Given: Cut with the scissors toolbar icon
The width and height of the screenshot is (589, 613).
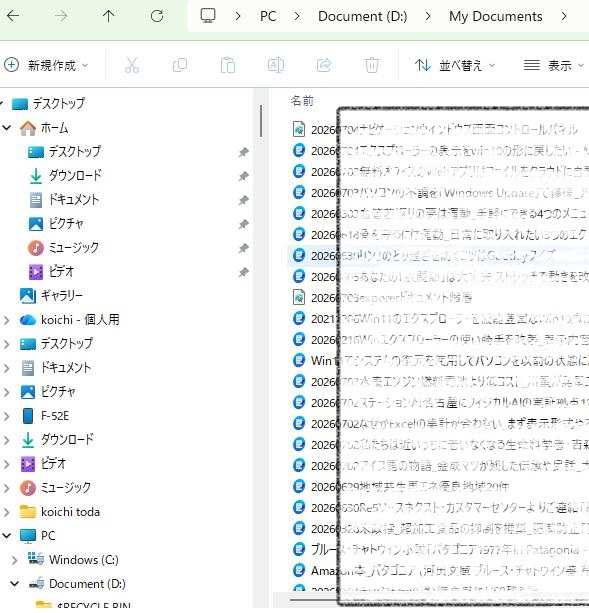Looking at the screenshot, I should [x=132, y=65].
